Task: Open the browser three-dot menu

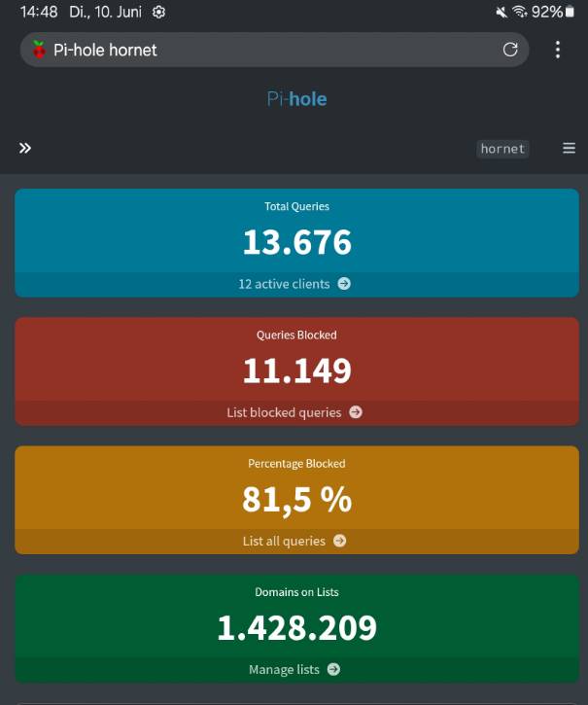Action: coord(558,50)
